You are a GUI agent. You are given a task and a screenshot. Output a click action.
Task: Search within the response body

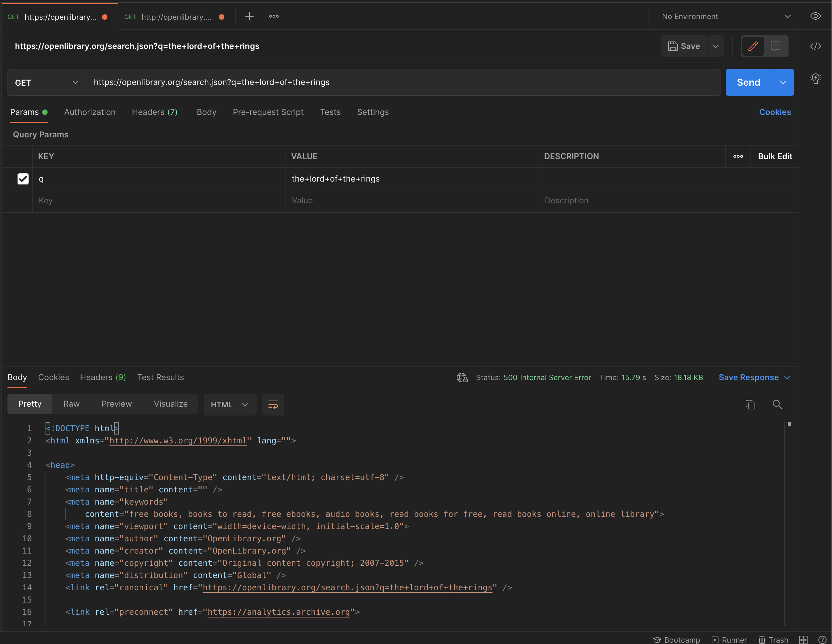(777, 404)
